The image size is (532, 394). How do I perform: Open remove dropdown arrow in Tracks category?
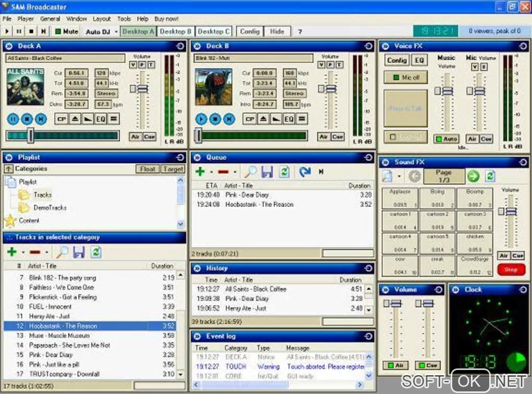(x=46, y=252)
